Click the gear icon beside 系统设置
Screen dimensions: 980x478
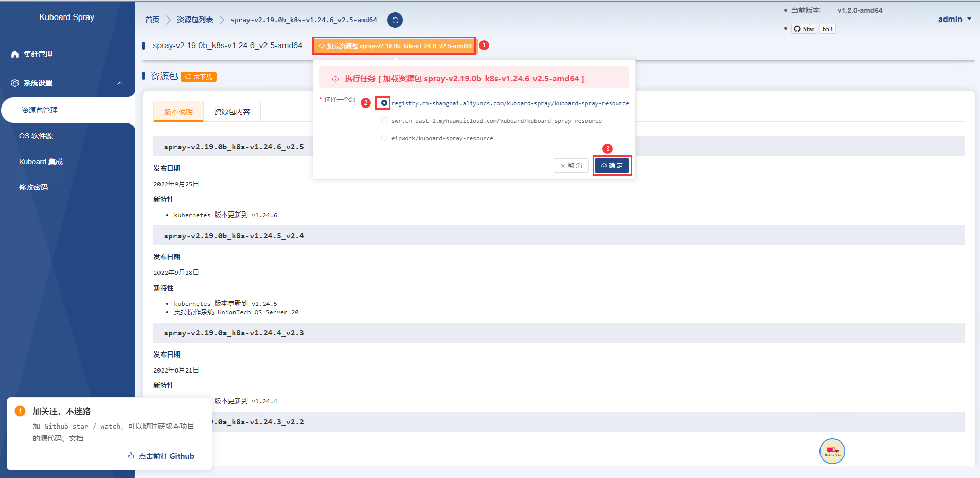(x=15, y=83)
